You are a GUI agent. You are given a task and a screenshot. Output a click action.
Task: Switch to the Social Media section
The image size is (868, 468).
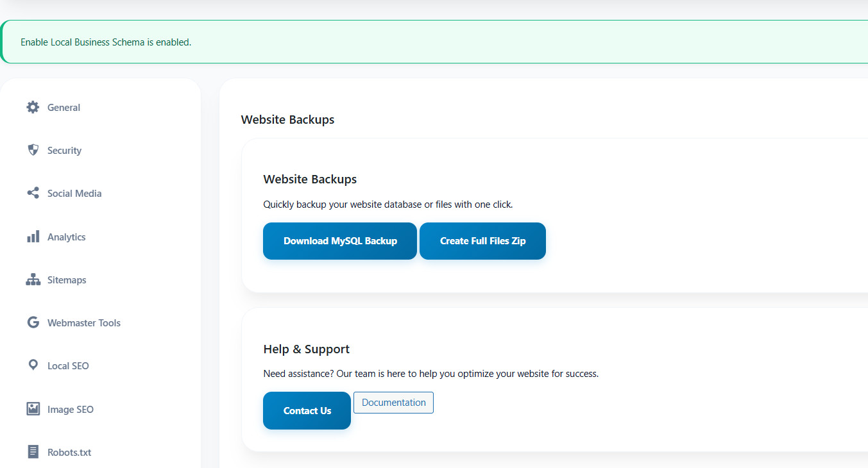tap(74, 193)
